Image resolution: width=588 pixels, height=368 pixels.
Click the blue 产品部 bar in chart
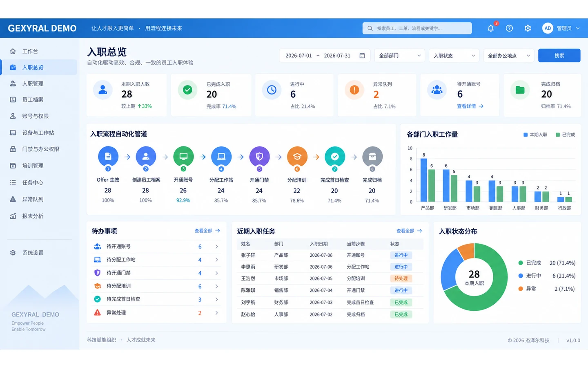pyautogui.click(x=424, y=180)
